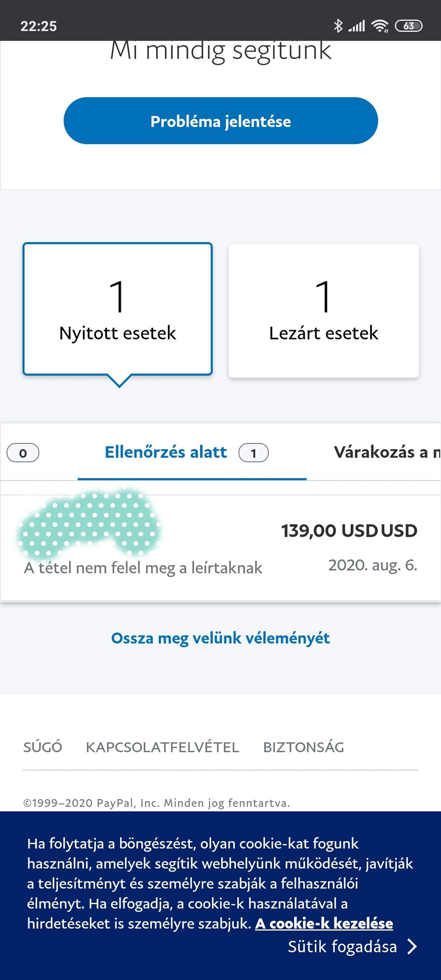Image resolution: width=441 pixels, height=980 pixels.
Task: Tap the zero count badge
Action: tap(23, 453)
